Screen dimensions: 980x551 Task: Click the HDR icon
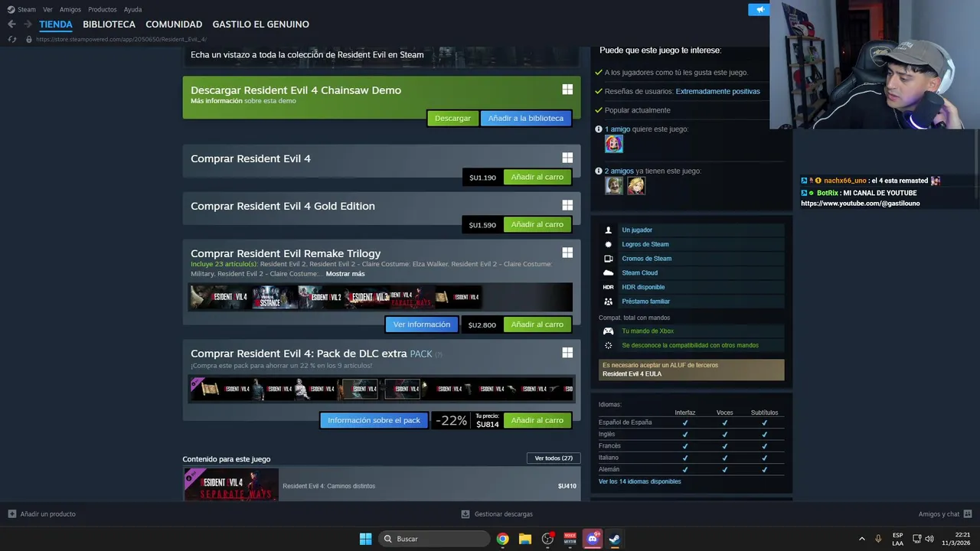click(x=608, y=287)
